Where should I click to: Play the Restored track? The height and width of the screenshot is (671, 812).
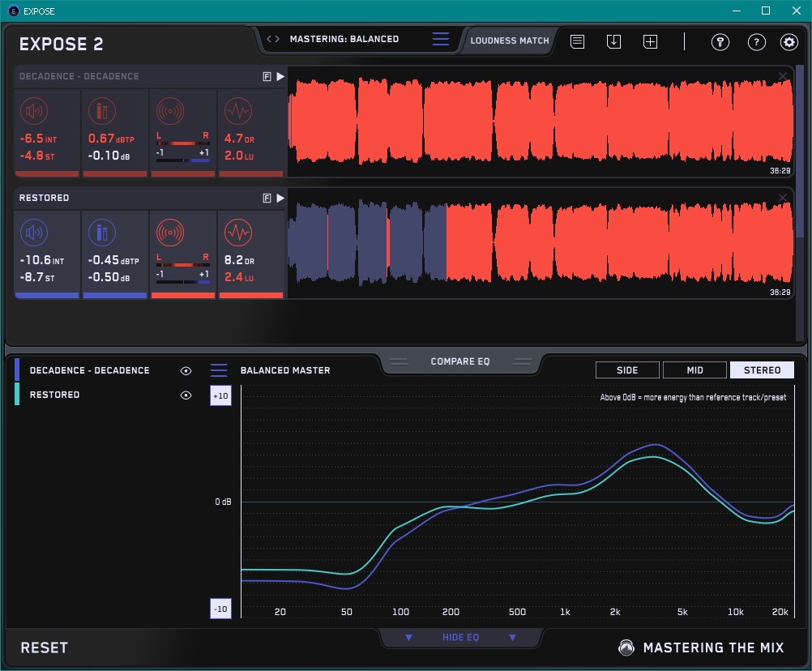tap(280, 199)
